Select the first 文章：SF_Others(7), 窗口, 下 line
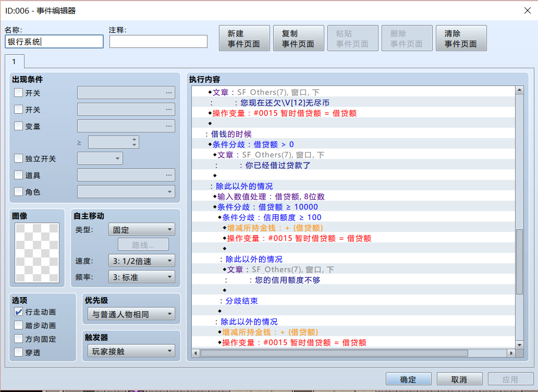 pos(353,92)
